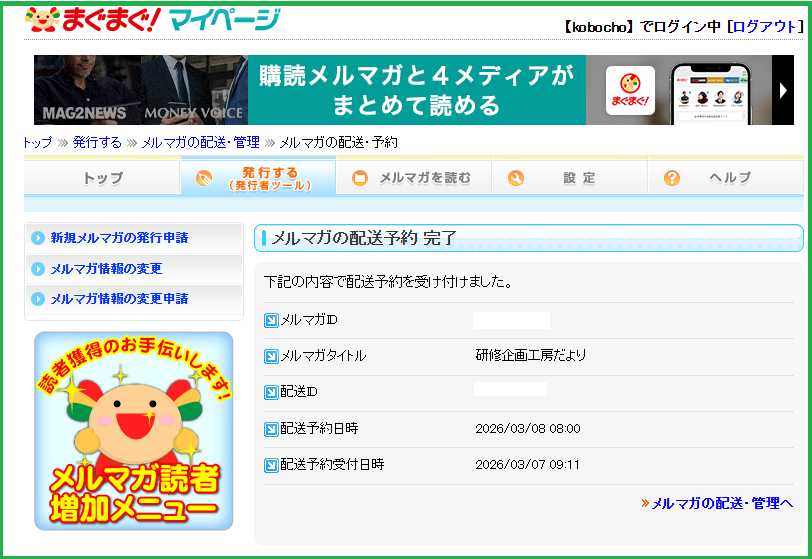Click the 発行する breadcrumb link

[98, 143]
